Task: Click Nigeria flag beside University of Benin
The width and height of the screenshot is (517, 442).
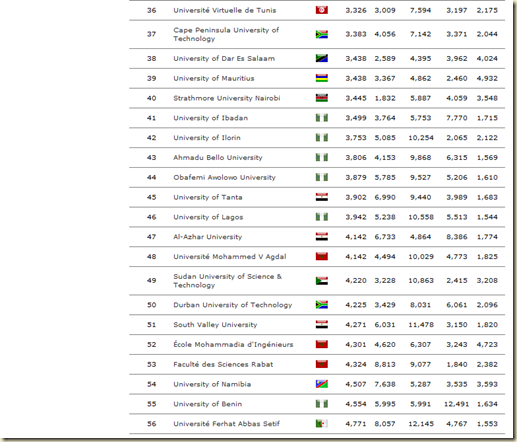Action: (322, 404)
